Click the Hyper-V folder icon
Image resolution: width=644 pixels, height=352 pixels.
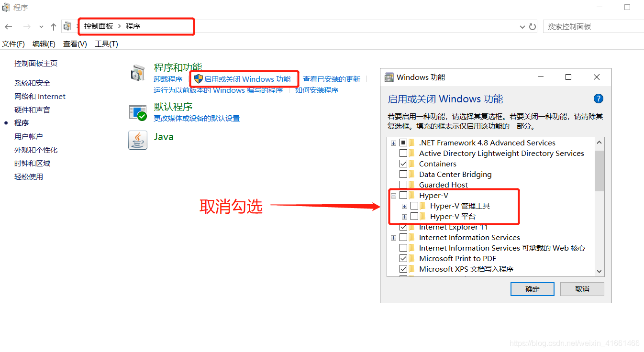[412, 196]
